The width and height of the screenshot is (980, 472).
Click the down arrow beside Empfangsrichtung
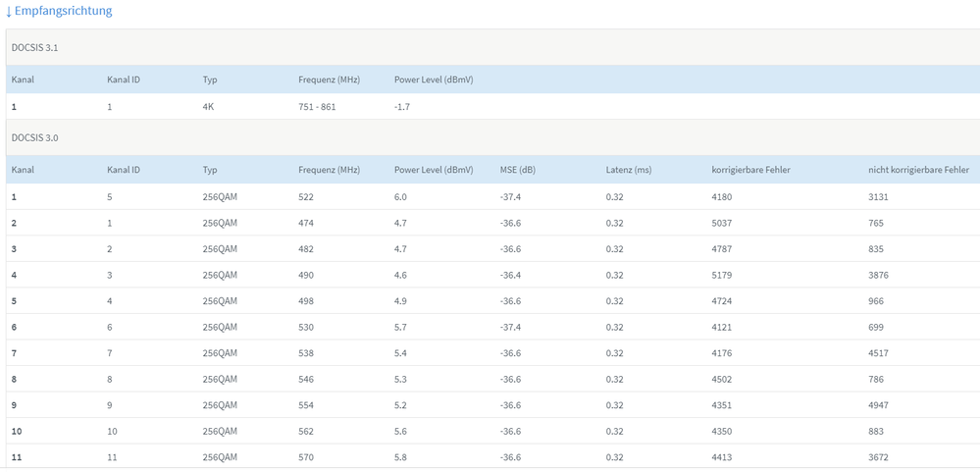pos(9,12)
